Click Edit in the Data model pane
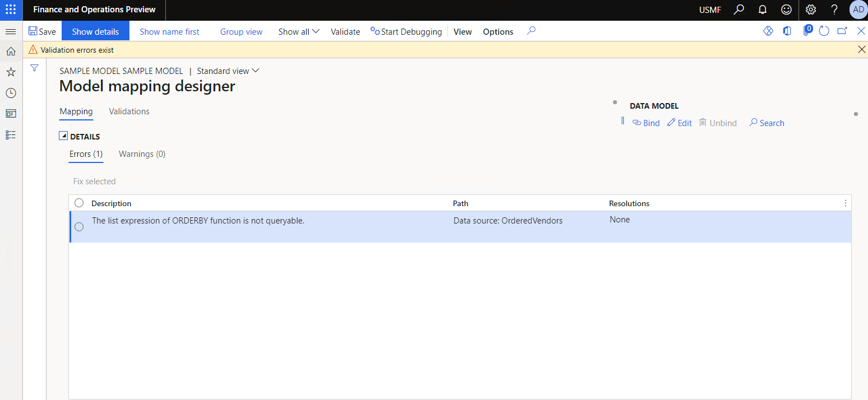868x400 pixels. point(679,123)
